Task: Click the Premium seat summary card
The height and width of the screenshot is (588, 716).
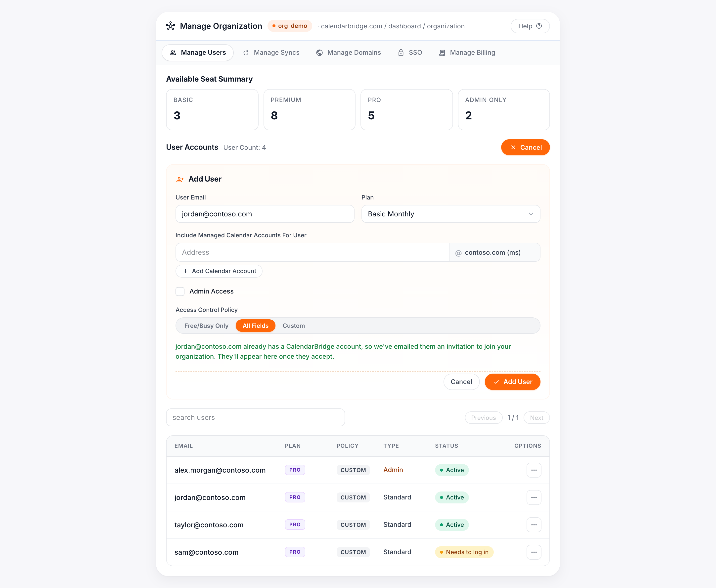Action: point(310,110)
